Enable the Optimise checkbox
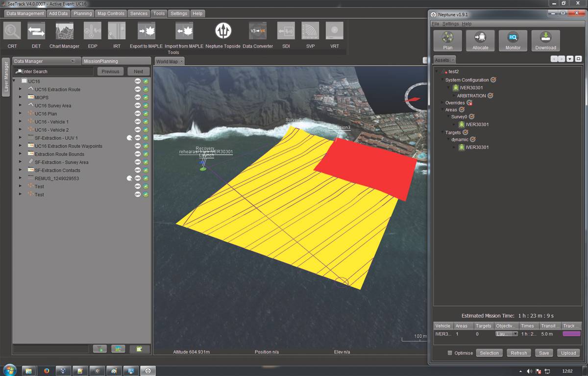 click(x=450, y=353)
